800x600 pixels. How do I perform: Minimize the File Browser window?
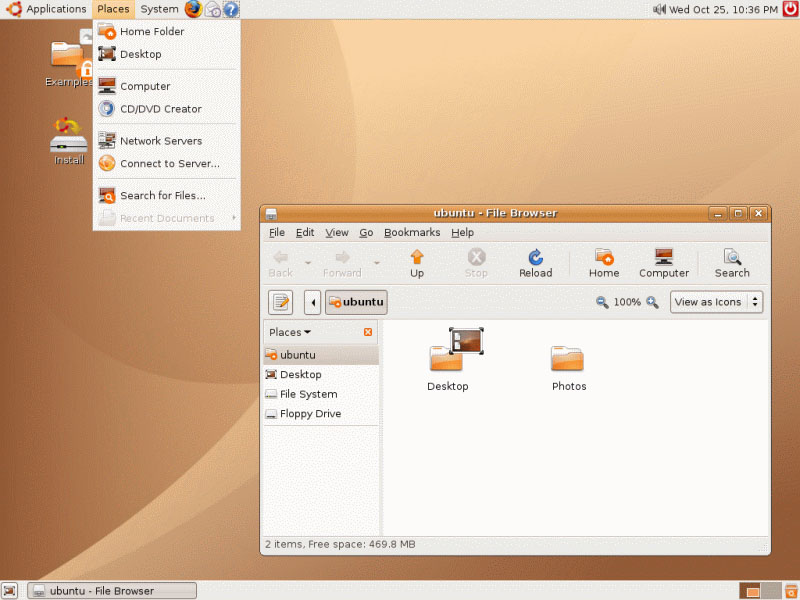[x=717, y=213]
